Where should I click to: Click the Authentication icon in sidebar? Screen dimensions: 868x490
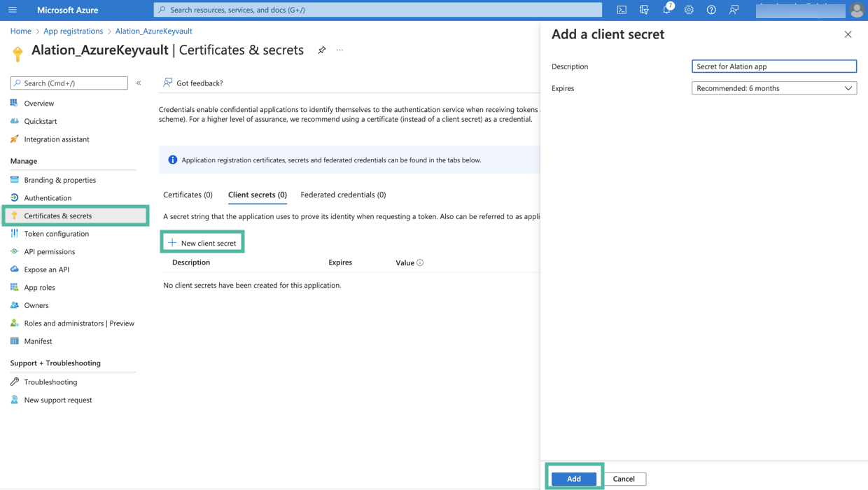(14, 197)
